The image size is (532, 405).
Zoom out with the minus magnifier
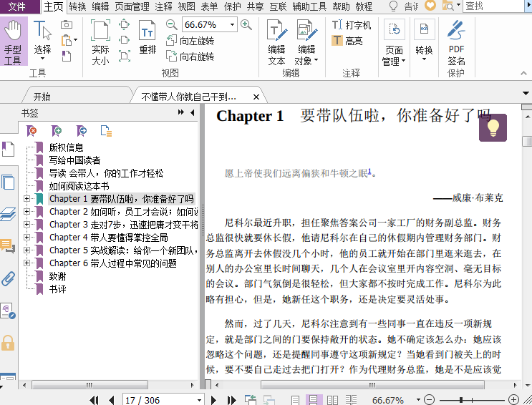coord(172,24)
